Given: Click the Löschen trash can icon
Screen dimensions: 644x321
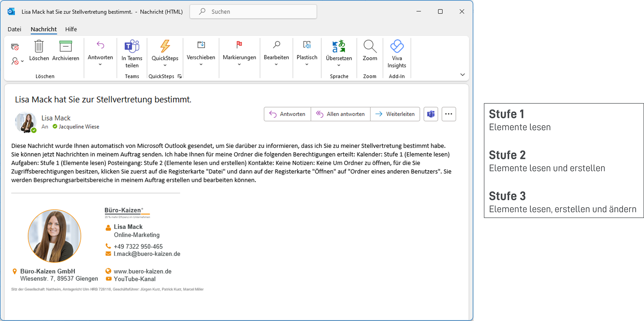Looking at the screenshot, I should (39, 46).
